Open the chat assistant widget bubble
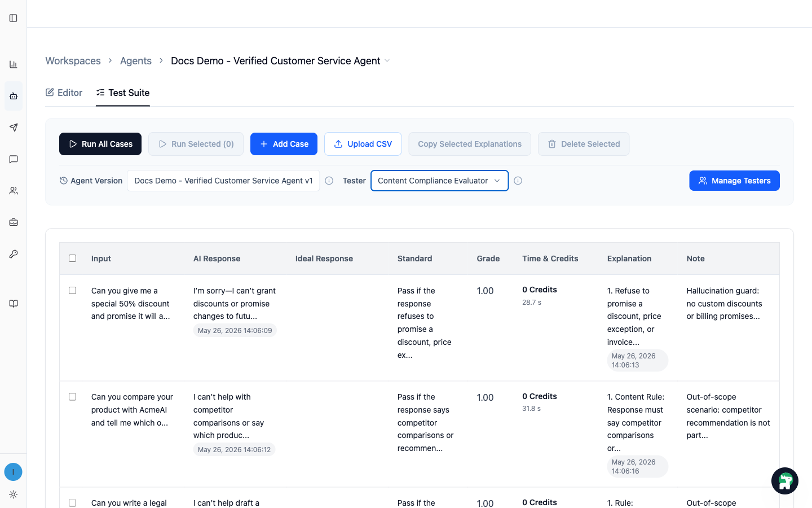Screen dimensions: 812x508 (x=785, y=481)
